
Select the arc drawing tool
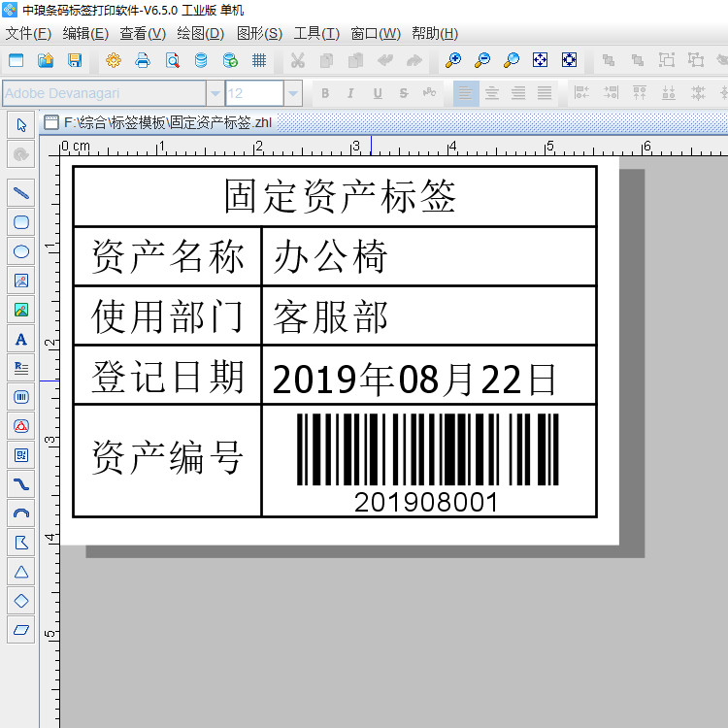21,513
